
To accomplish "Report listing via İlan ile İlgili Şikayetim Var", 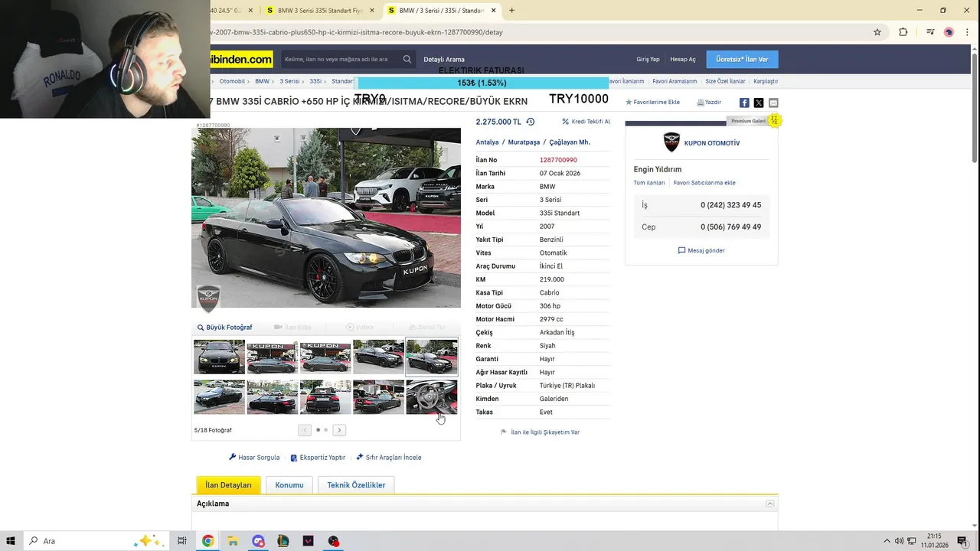I will pyautogui.click(x=540, y=432).
